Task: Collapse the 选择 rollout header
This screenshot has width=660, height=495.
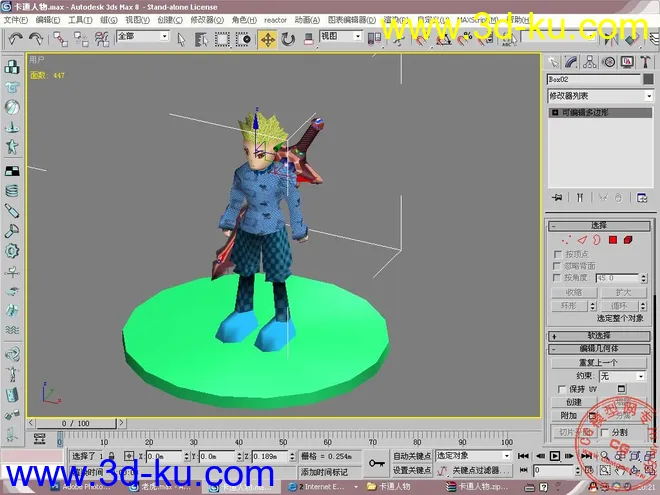Action: (599, 226)
